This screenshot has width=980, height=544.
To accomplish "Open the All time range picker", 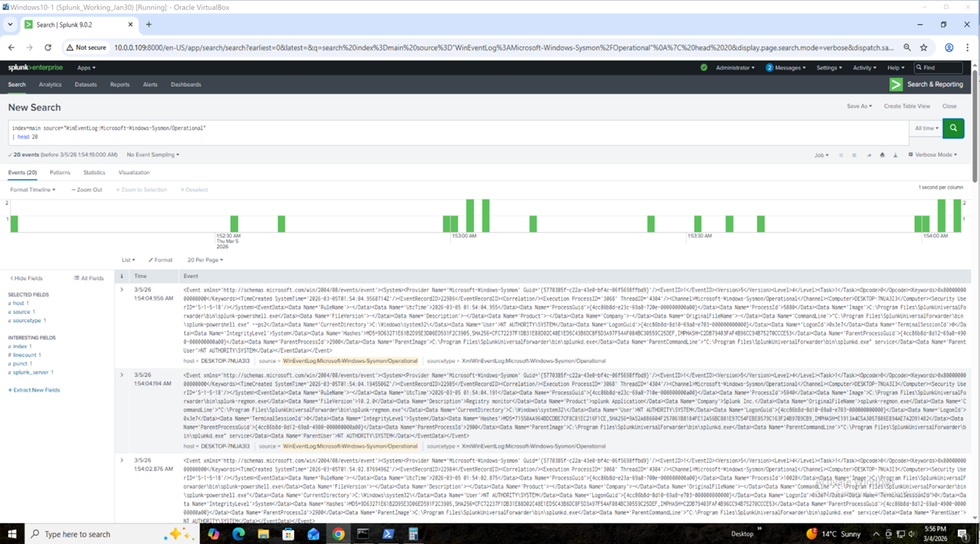I will [929, 128].
